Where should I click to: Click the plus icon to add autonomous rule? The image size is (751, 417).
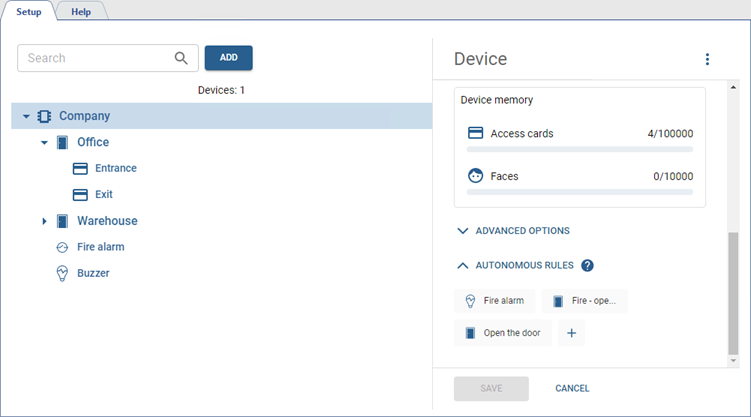tap(572, 333)
